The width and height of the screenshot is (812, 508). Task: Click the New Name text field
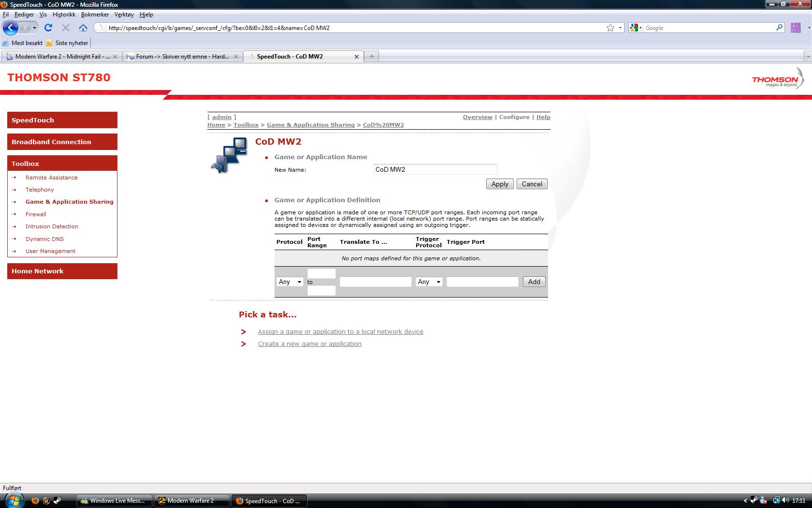click(x=435, y=169)
